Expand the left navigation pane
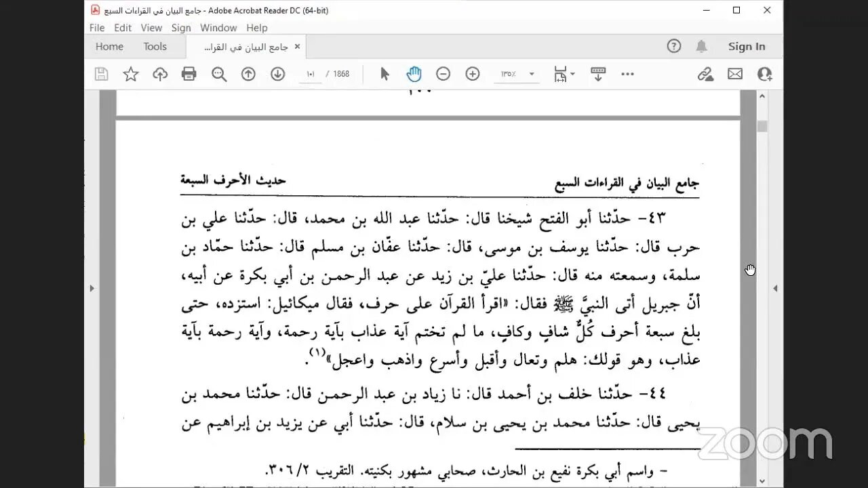The height and width of the screenshot is (488, 868). tap(92, 288)
